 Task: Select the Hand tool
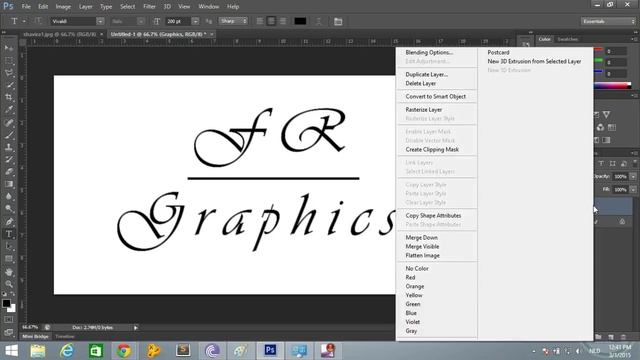pos(9,272)
